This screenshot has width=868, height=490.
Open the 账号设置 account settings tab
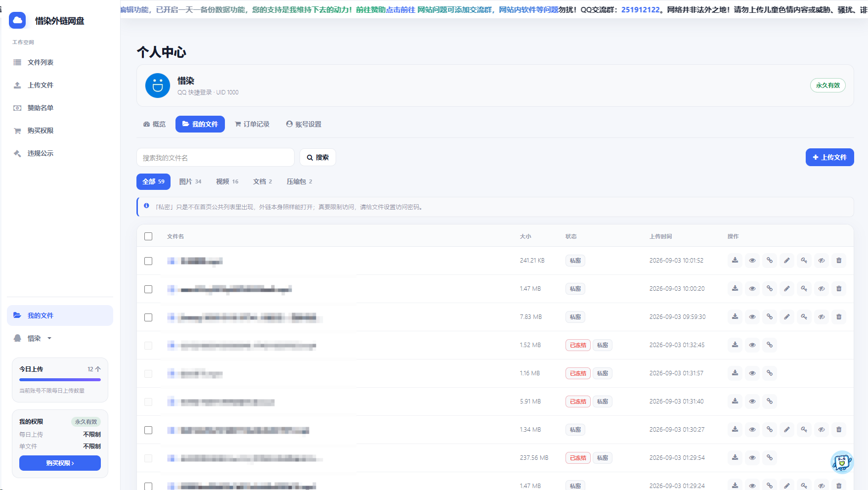304,124
